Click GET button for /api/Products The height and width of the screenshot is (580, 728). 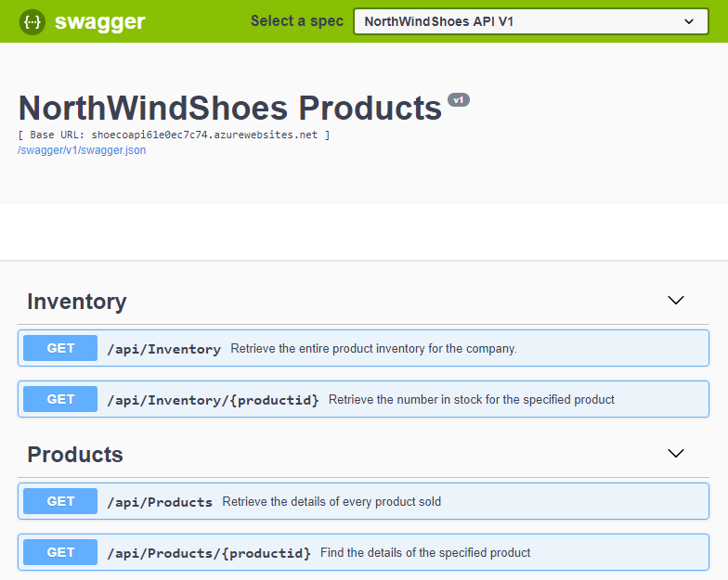click(x=60, y=501)
